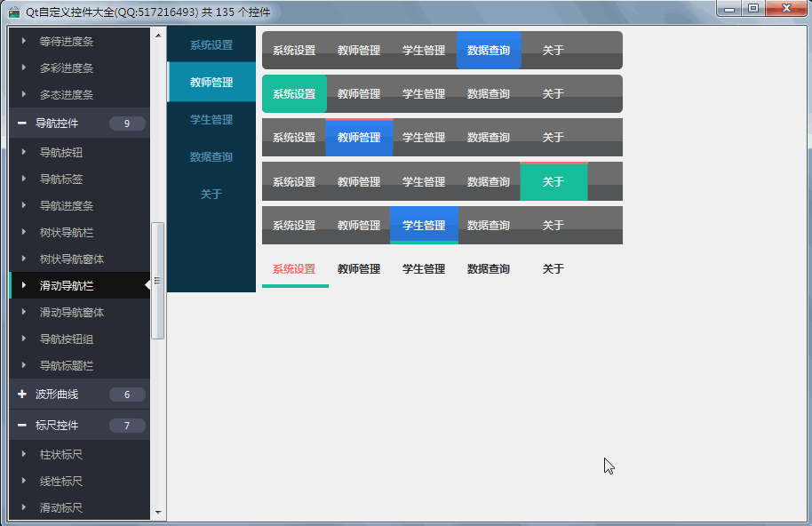Select 关于 in the vertical navigation bar

click(x=211, y=195)
